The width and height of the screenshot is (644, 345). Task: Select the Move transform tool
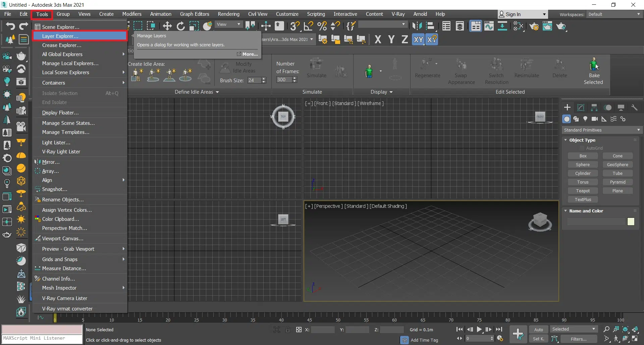[x=167, y=26]
